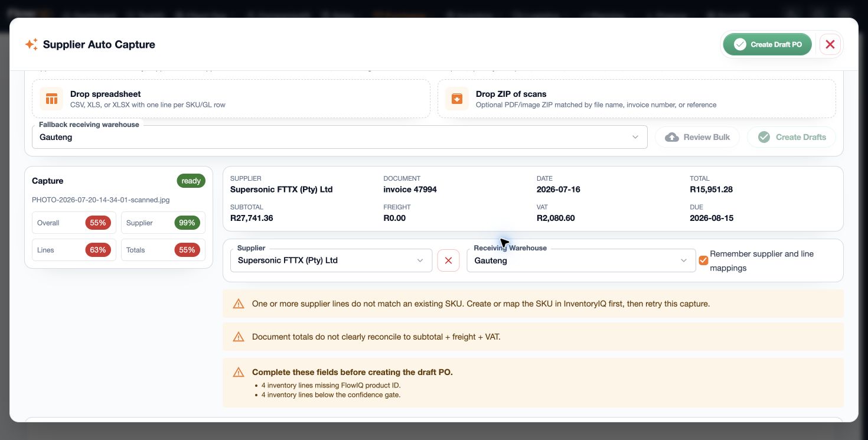Click the warning icon on unmatched SKU alert
The image size is (868, 440).
pos(239,304)
